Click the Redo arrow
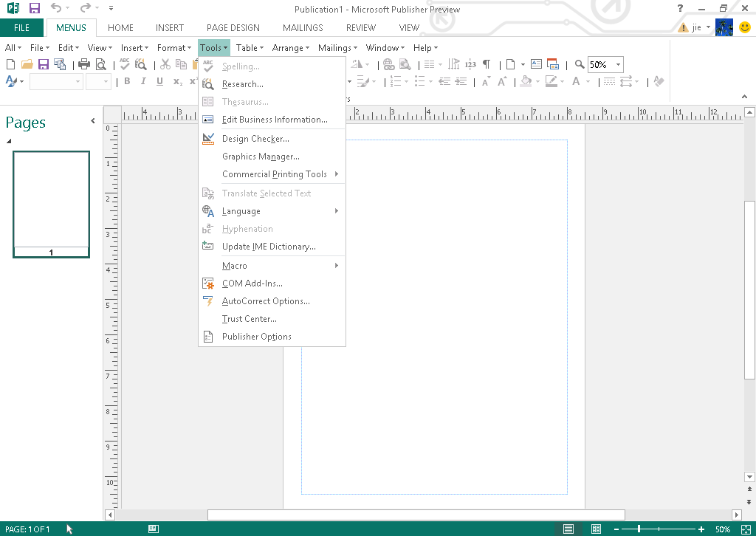The width and height of the screenshot is (756, 536). coord(86,7)
